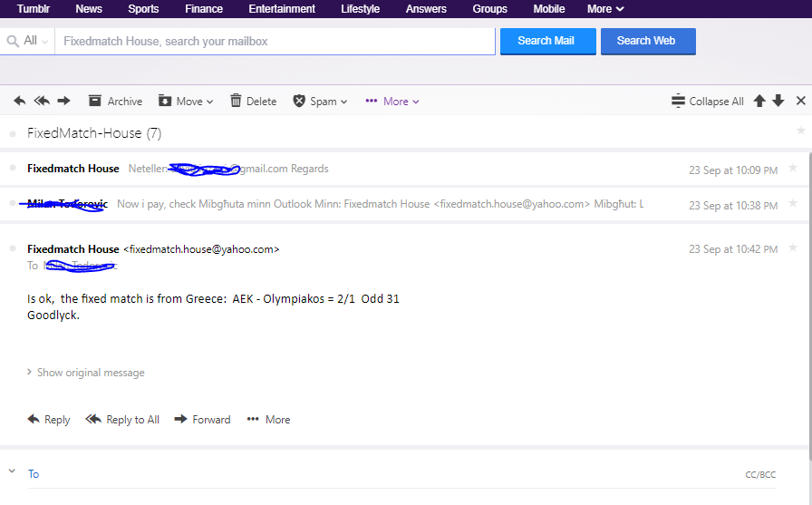Image resolution: width=812 pixels, height=505 pixels.
Task: Open Entertainment in the top navigation
Action: click(282, 9)
